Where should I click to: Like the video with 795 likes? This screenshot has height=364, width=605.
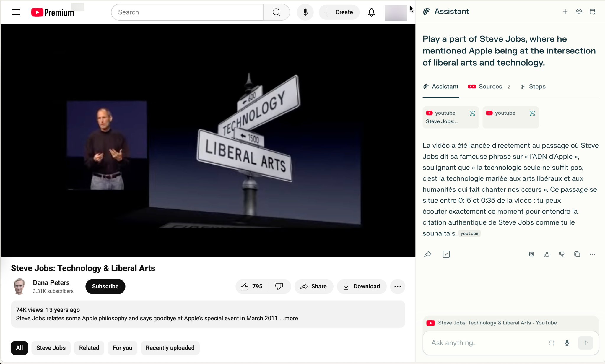click(252, 286)
